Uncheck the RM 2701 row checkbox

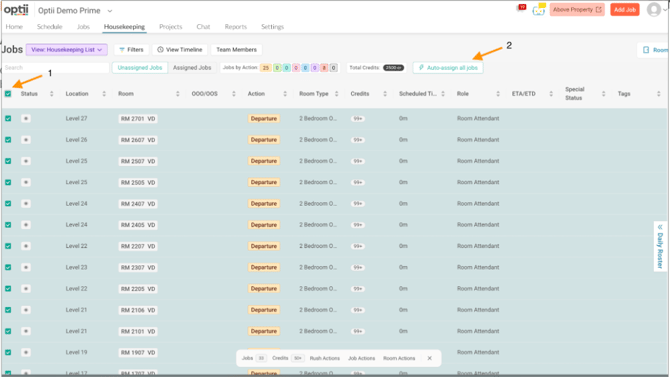click(8, 118)
